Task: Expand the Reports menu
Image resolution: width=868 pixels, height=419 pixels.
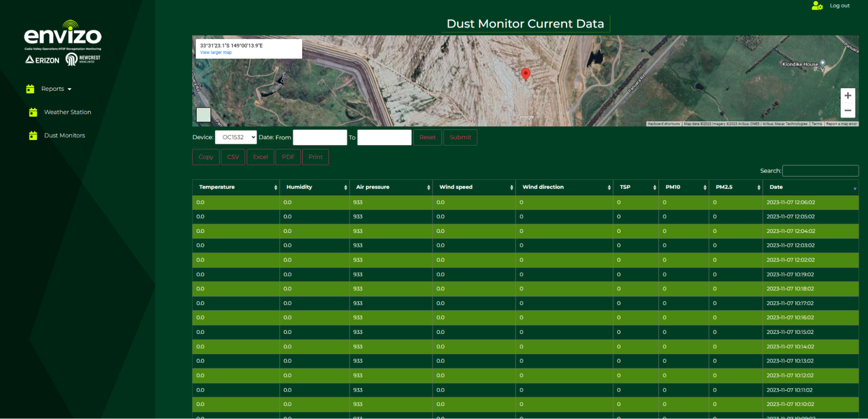Action: pos(56,89)
